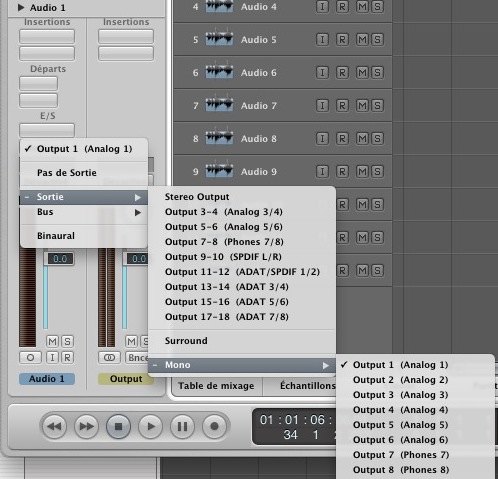This screenshot has height=479, width=498.
Task: Mute the Audio 4 track
Action: pos(362,6)
